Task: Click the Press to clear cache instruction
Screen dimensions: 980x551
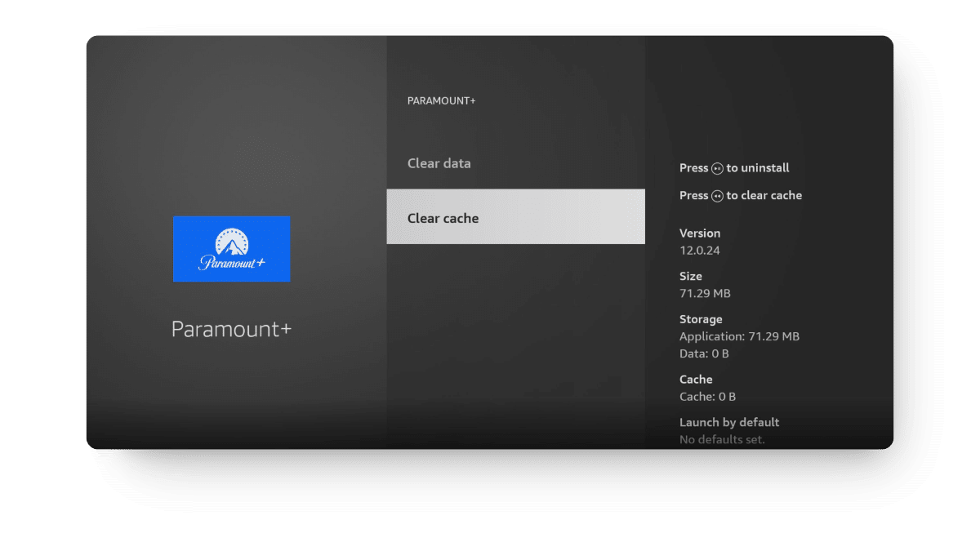Action: [x=741, y=196]
